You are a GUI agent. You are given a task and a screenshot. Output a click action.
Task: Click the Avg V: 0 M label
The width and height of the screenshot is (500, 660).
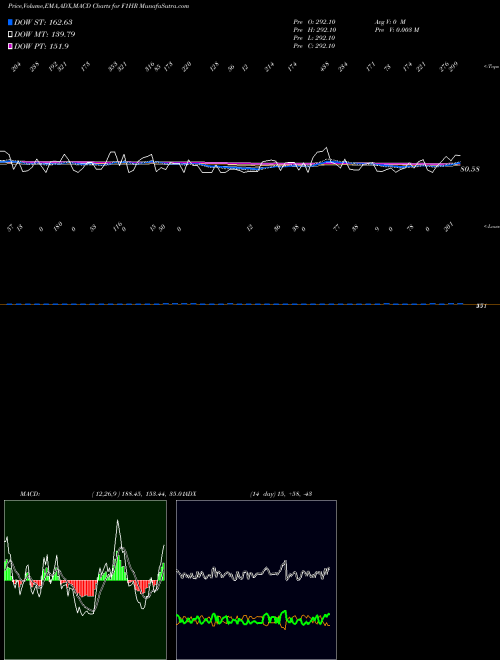coord(390,22)
